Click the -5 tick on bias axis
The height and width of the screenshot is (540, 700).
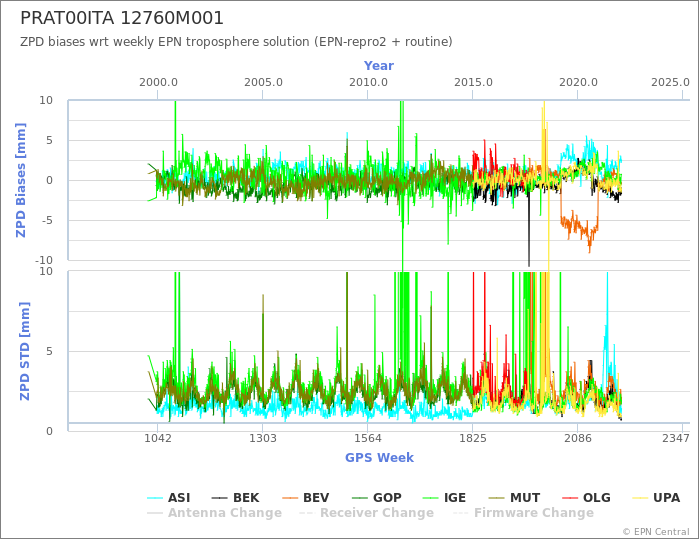pyautogui.click(x=46, y=220)
